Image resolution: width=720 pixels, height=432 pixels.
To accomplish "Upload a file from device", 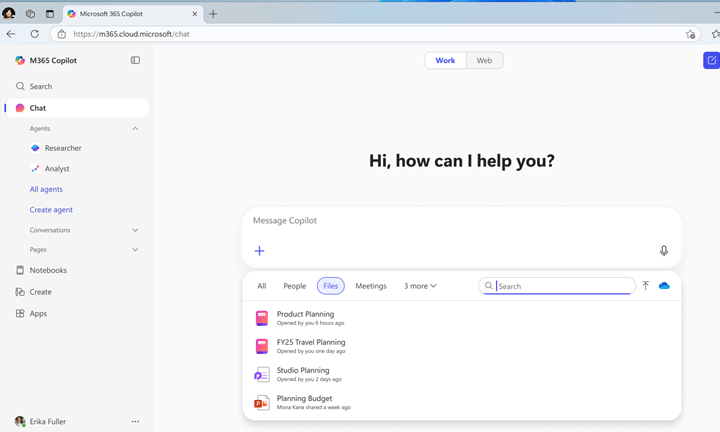I will 646,286.
